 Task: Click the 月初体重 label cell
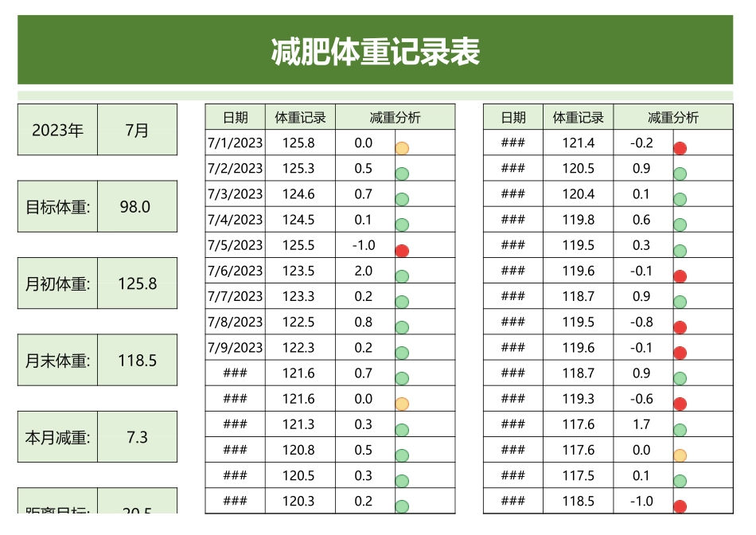pyautogui.click(x=57, y=283)
